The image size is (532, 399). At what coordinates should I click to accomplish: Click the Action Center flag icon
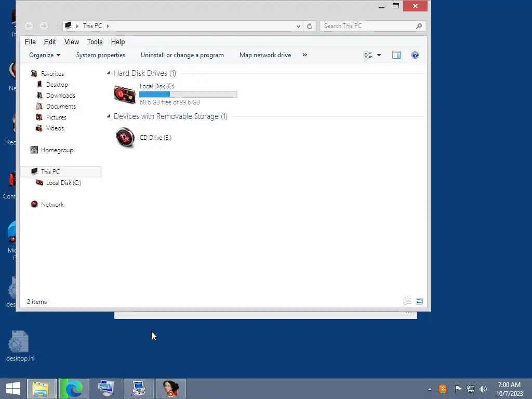(x=457, y=389)
